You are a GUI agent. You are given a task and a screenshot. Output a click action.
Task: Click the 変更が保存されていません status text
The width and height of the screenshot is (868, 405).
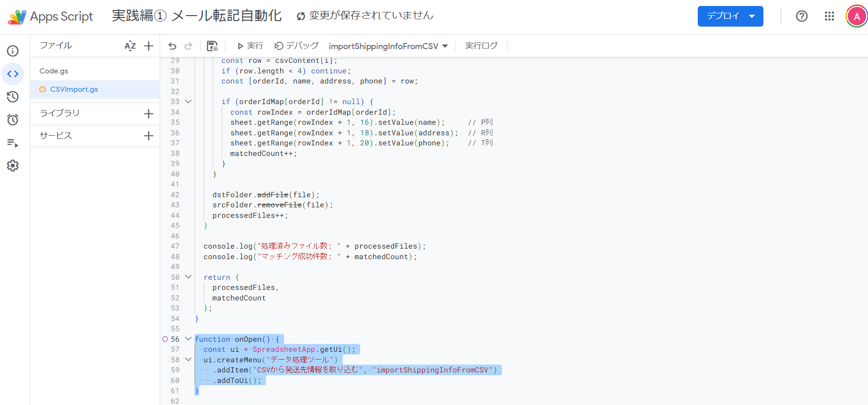(x=371, y=16)
